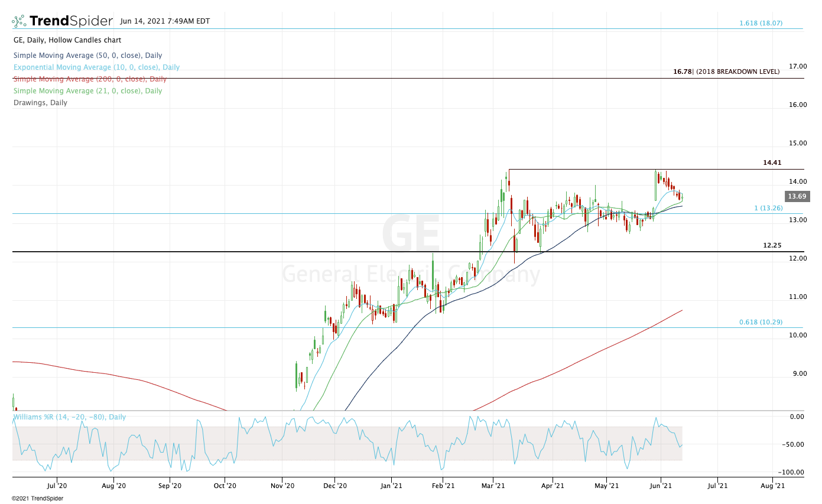This screenshot has height=504, width=822.
Task: Select the 14.41 resistance level label
Action: (x=772, y=162)
